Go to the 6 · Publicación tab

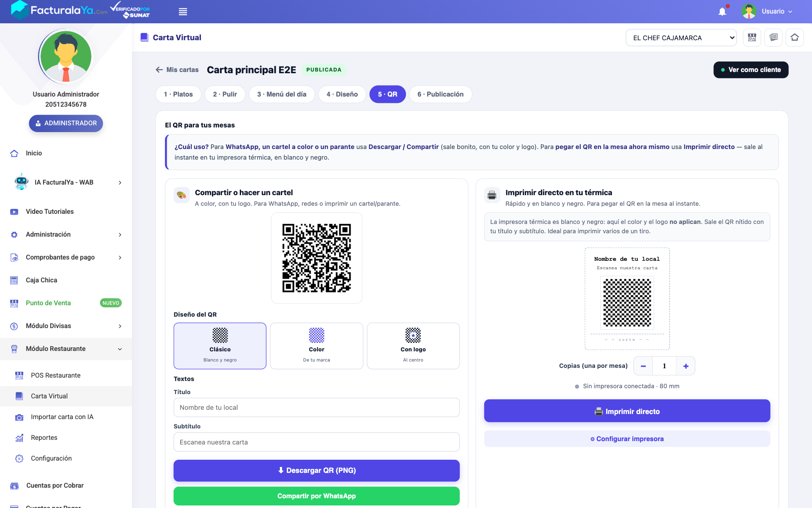(441, 94)
